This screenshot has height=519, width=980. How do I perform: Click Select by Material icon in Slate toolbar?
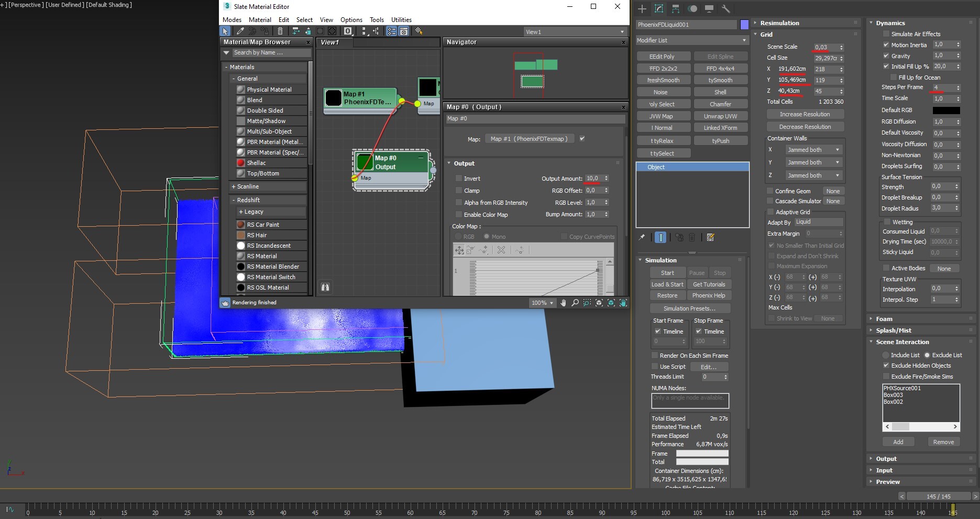(x=419, y=31)
